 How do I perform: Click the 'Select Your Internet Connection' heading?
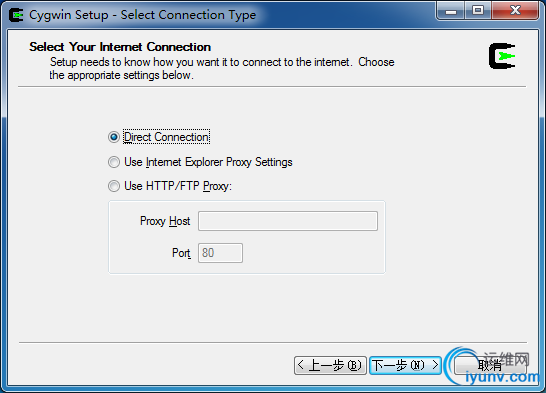[120, 47]
